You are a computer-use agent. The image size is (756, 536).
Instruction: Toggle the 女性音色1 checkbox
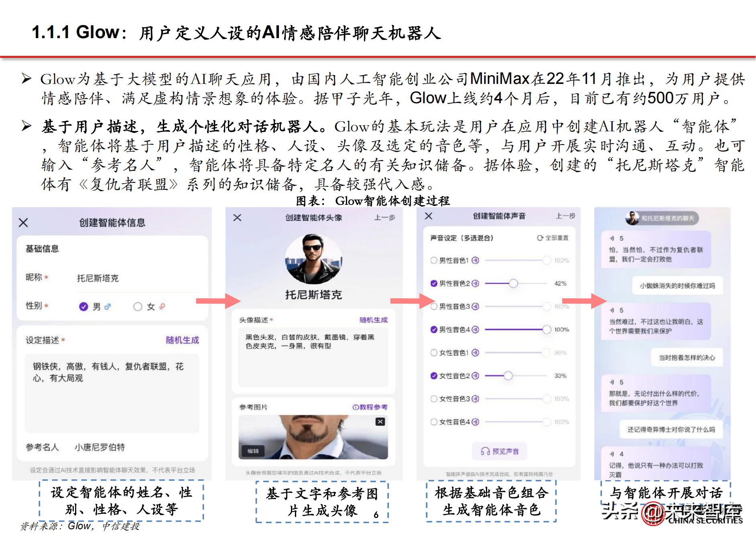434,353
